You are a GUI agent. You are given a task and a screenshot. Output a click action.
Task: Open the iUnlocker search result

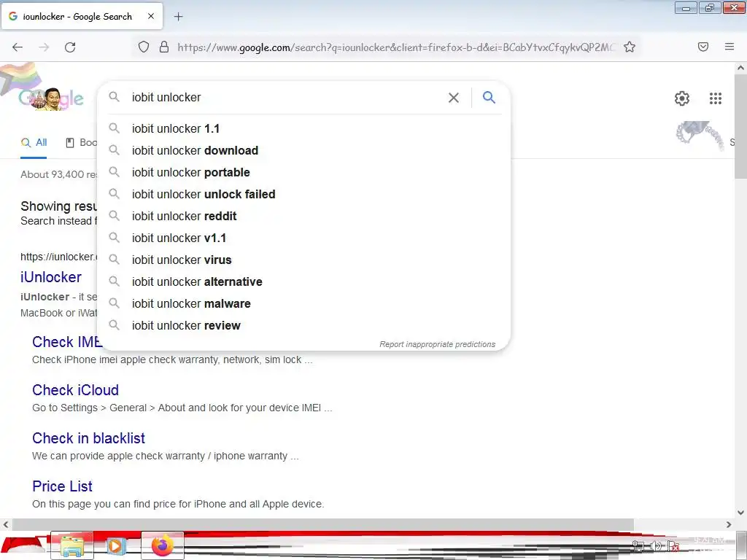[x=51, y=277]
